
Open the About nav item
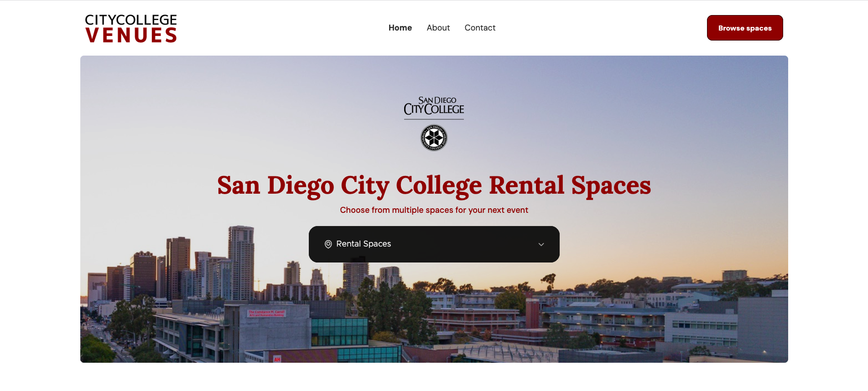(x=438, y=28)
